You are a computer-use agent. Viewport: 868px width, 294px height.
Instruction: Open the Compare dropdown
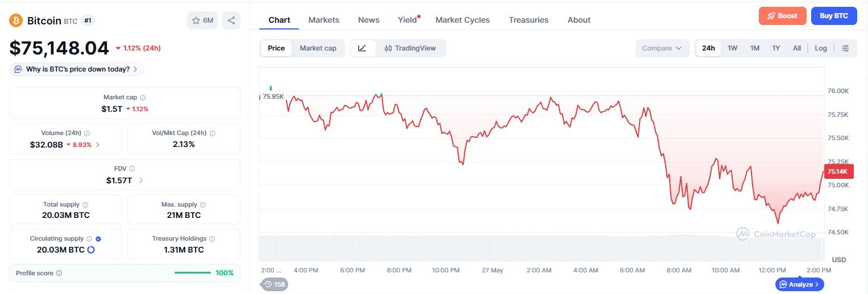tap(662, 48)
